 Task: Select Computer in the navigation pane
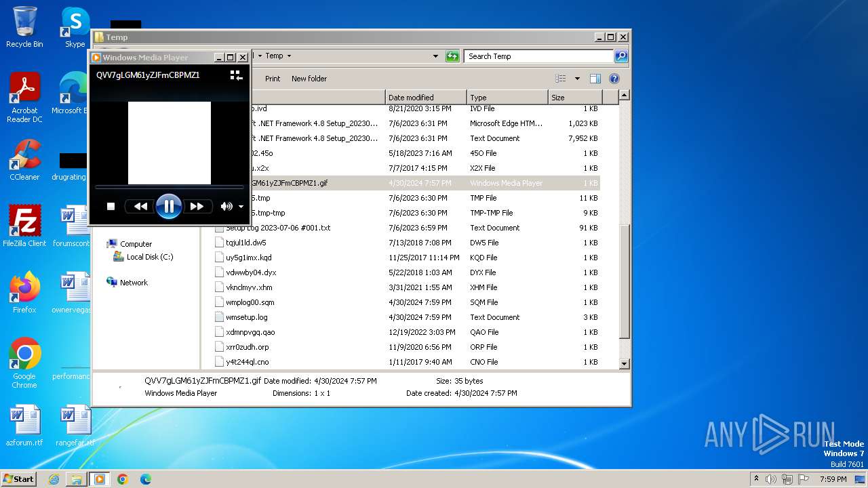(136, 244)
